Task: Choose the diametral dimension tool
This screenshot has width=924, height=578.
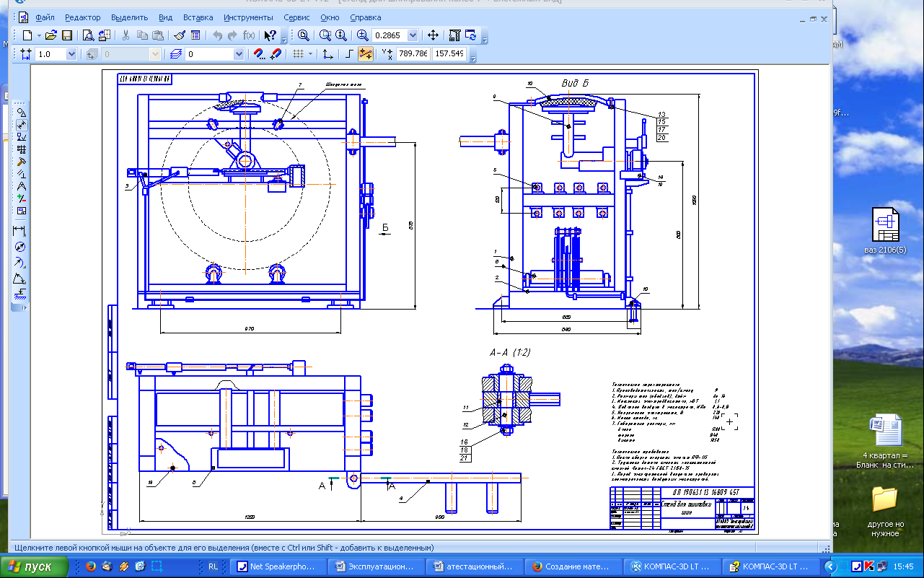Action: click(20, 247)
